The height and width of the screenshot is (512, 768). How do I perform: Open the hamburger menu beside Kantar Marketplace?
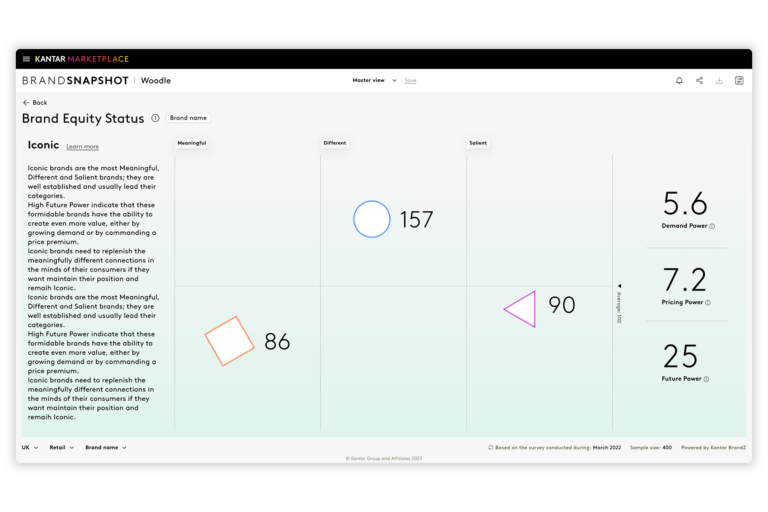coord(26,59)
